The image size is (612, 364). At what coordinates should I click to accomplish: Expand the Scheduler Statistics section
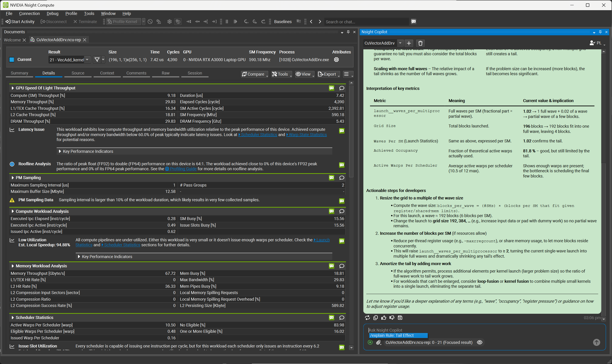12,318
